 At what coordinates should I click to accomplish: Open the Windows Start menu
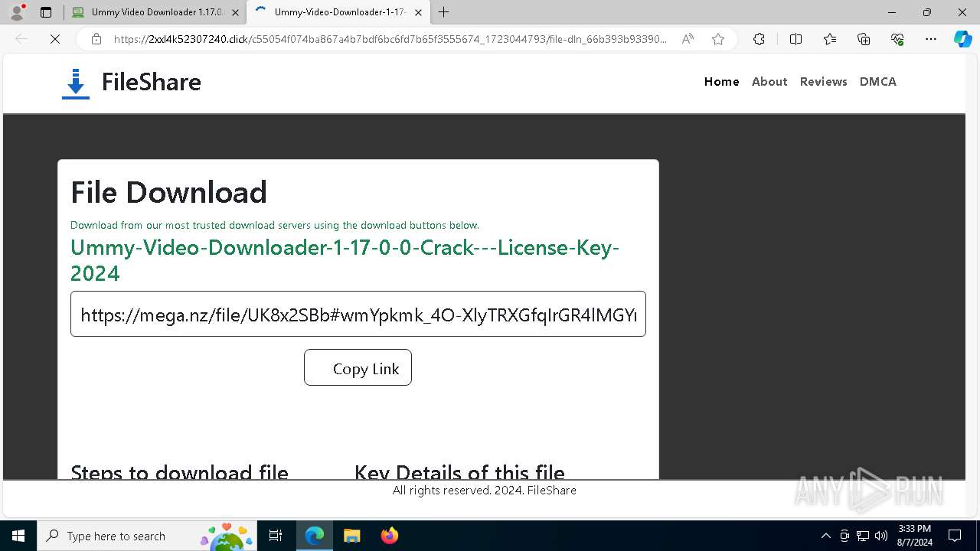[18, 536]
